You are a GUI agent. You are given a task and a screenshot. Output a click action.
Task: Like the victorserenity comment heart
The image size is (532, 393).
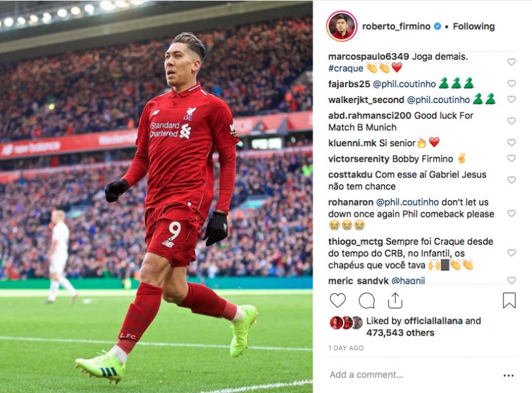pos(511,158)
